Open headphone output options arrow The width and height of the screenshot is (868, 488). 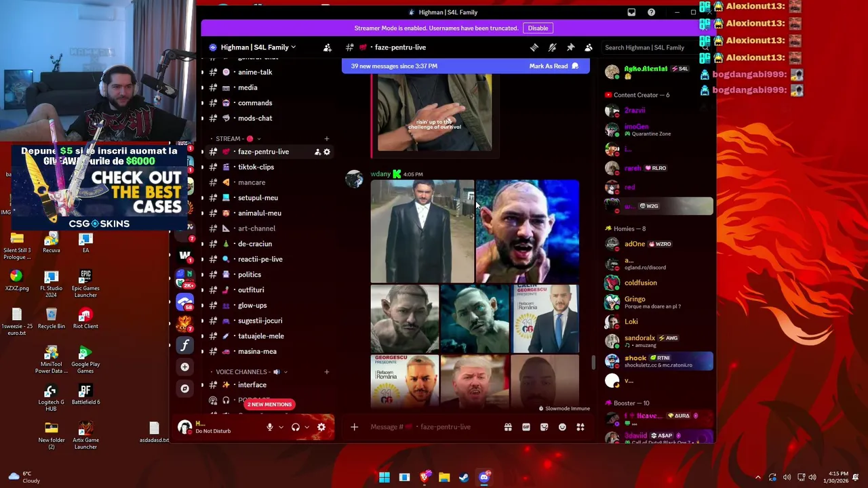click(x=307, y=428)
